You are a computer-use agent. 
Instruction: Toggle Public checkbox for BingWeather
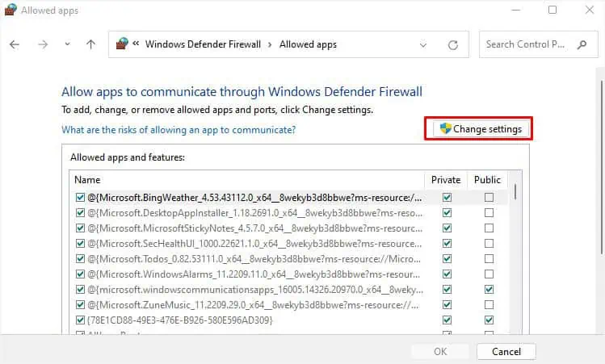point(489,198)
